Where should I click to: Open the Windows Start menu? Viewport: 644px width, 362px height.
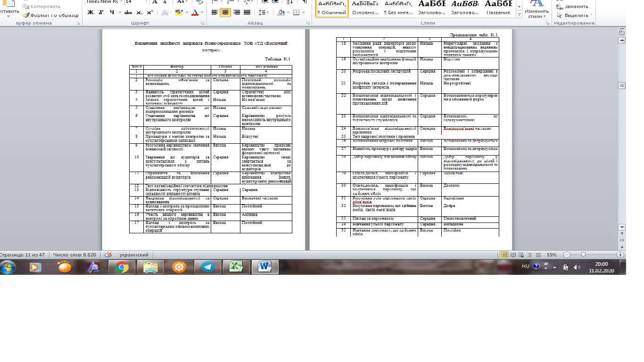[x=8, y=267]
